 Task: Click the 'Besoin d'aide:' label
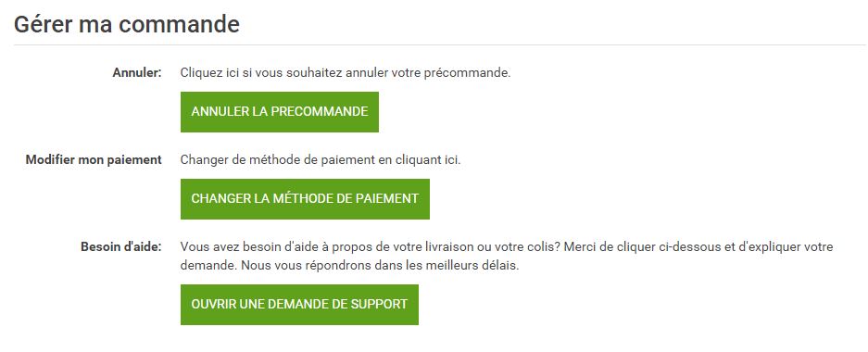point(121,246)
